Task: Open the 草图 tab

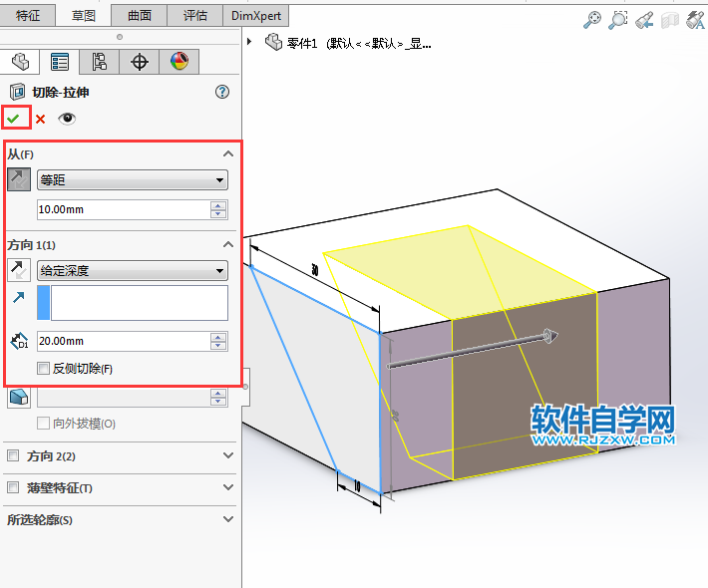Action: pyautogui.click(x=84, y=16)
